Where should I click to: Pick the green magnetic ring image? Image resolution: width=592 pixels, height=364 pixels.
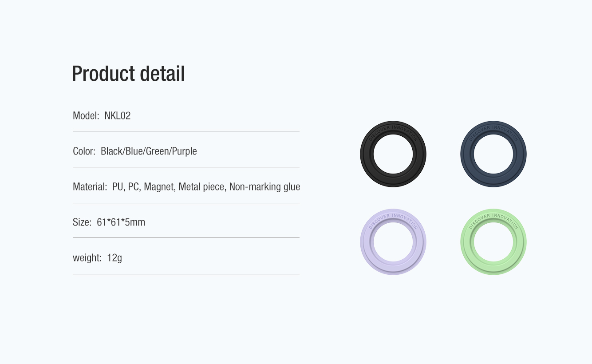pos(493,242)
